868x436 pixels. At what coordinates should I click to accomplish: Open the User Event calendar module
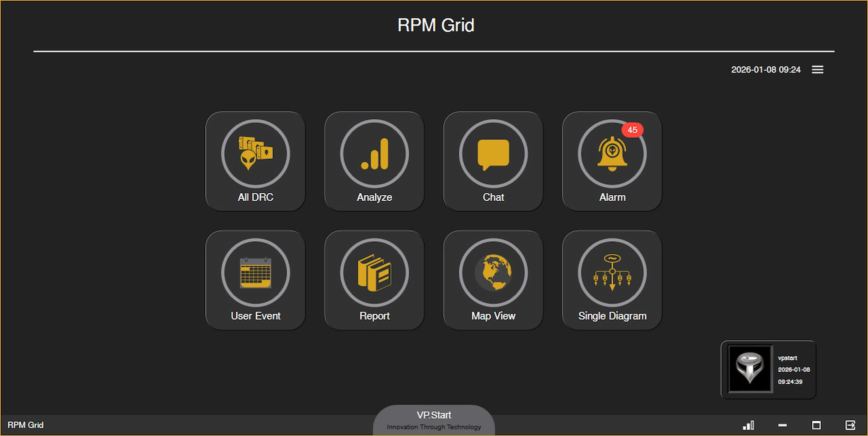pos(255,280)
